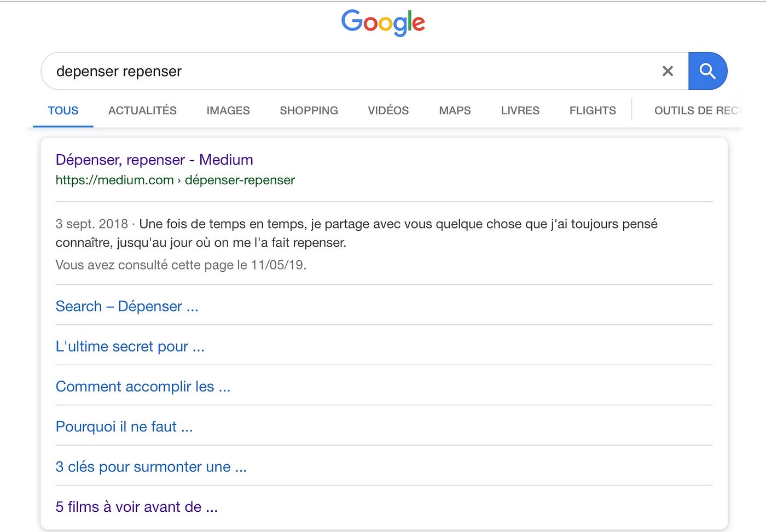Screen dimensions: 766x532
Task: Open the '5 films à voir avant de ...' sitelink
Action: click(136, 507)
